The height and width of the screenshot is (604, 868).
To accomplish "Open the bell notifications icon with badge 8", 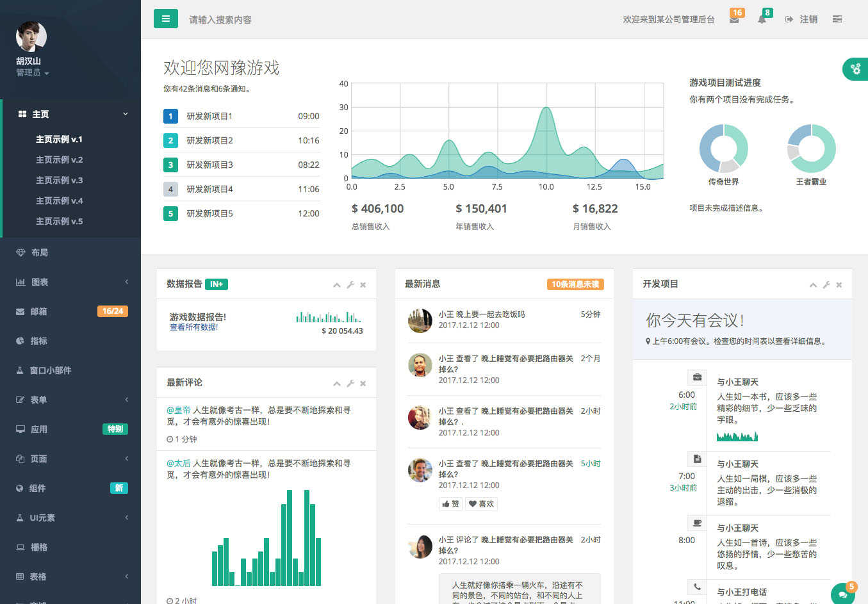I will (762, 19).
